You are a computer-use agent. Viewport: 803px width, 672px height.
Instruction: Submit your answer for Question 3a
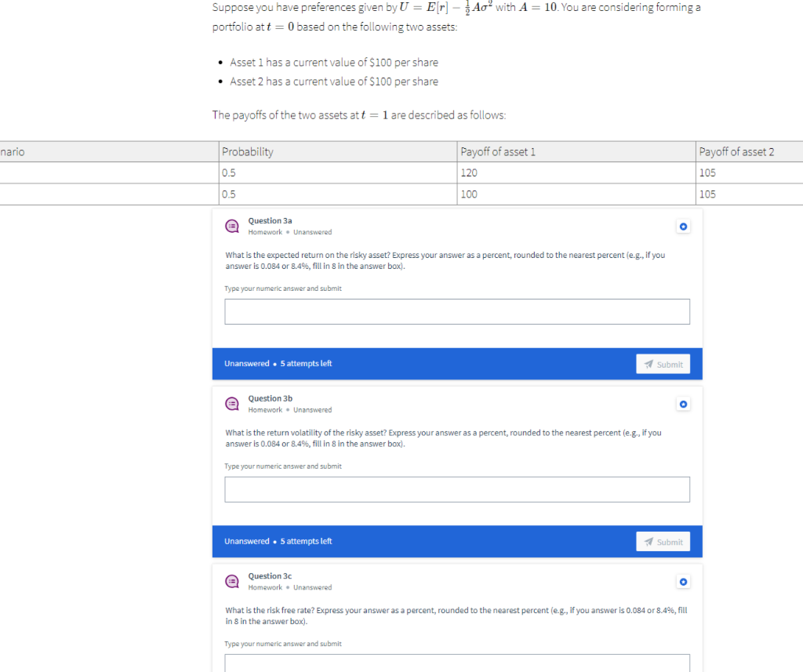pos(663,363)
